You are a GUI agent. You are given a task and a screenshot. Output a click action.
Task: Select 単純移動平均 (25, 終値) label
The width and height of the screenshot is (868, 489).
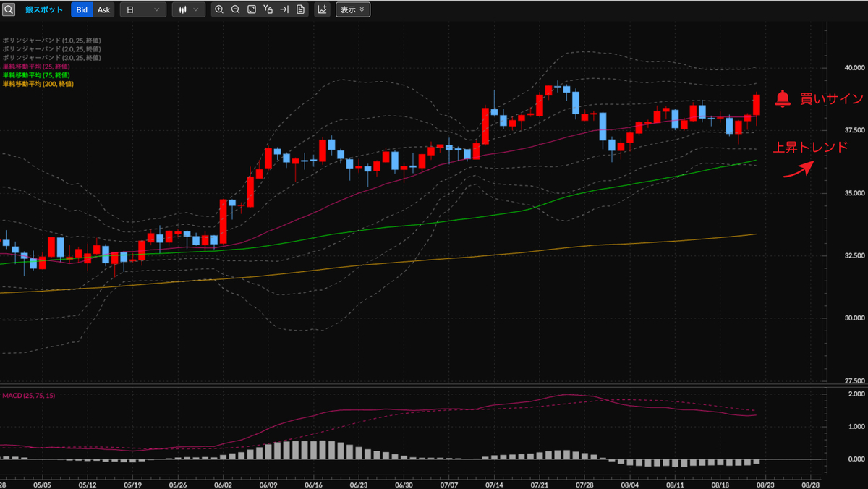[x=36, y=67]
